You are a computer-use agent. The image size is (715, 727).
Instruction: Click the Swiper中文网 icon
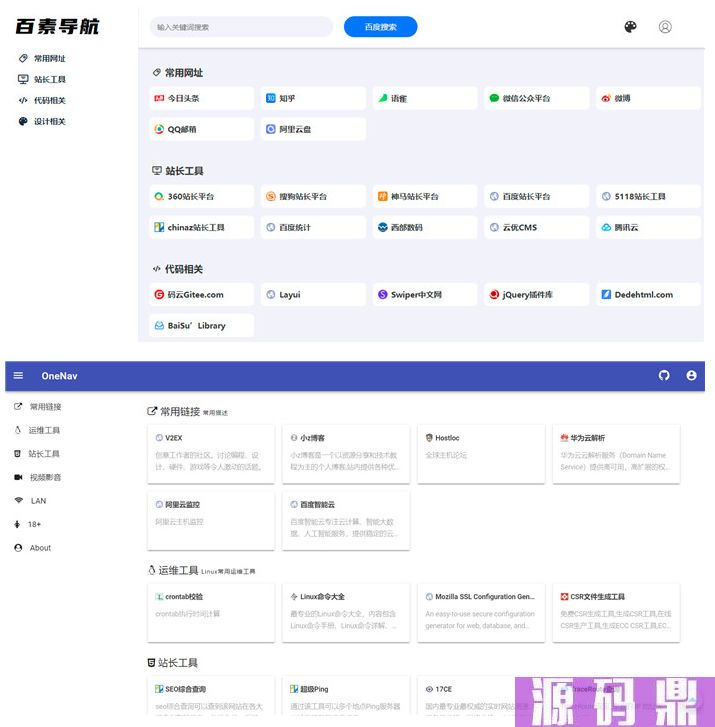pos(383,294)
